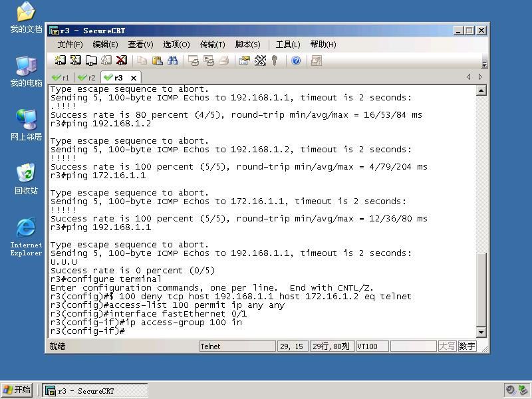The width and height of the screenshot is (532, 399).
Task: Click the 'access-list 100 permit ip any any' line
Action: (168, 305)
